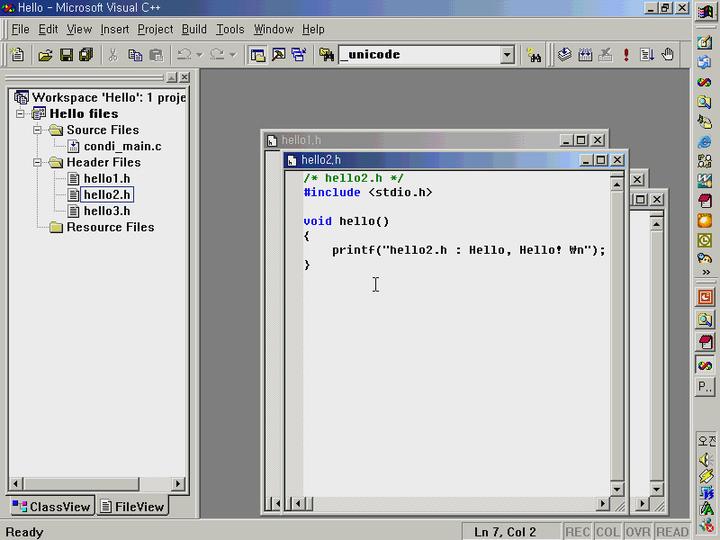Click the Copy toolbar icon
The image size is (720, 540).
tap(135, 55)
